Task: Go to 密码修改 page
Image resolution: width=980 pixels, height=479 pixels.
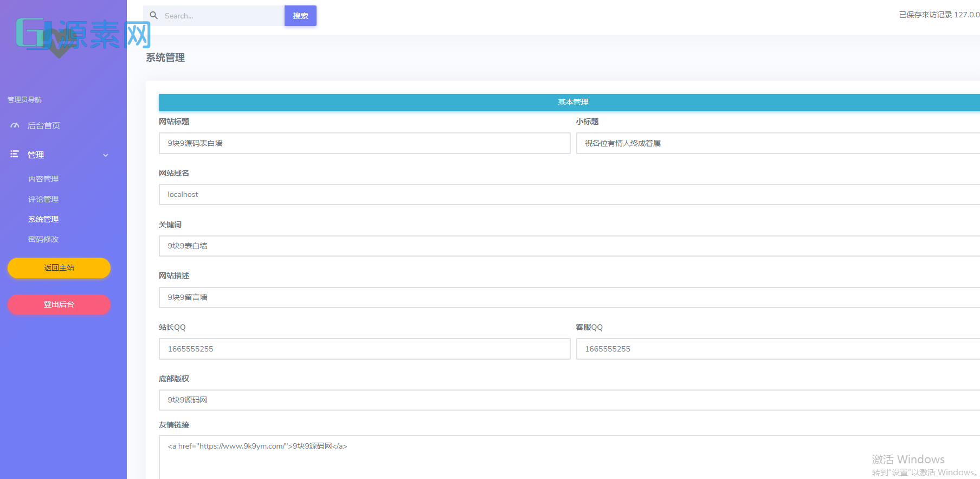Action: (x=43, y=239)
